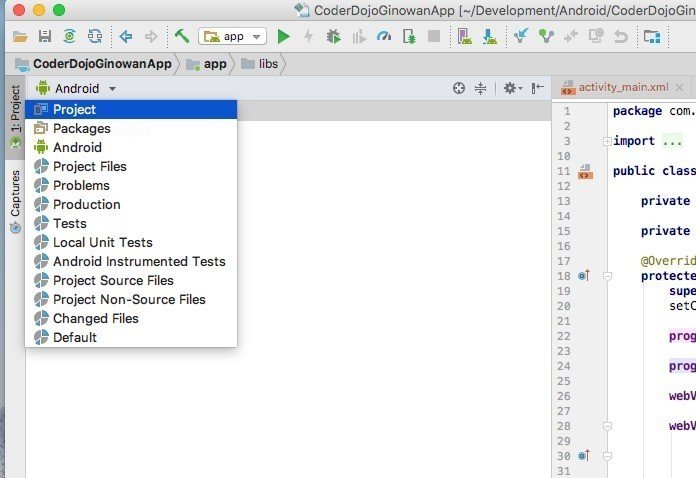
Task: Navigate back with the blue left arrow
Action: point(126,36)
